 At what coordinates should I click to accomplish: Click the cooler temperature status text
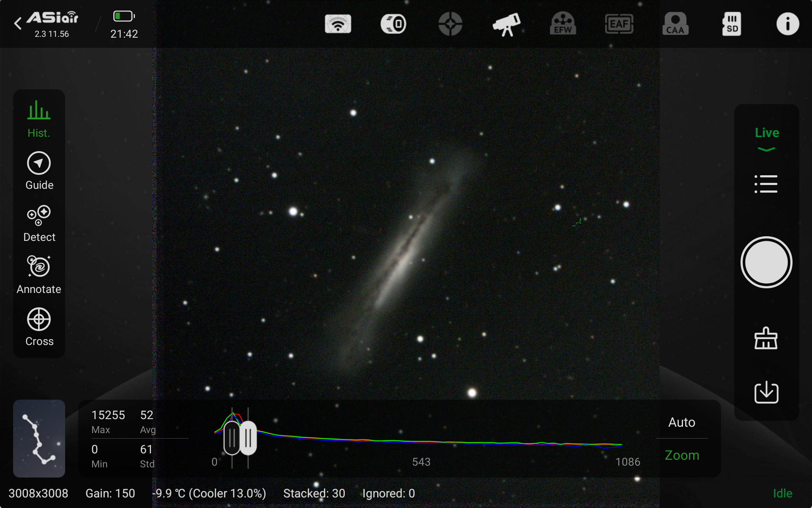coord(209,493)
